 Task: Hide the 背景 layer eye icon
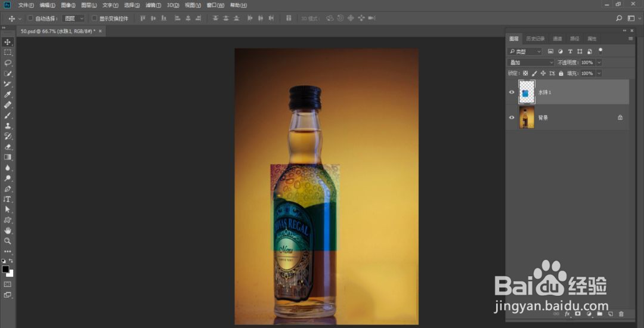[512, 117]
